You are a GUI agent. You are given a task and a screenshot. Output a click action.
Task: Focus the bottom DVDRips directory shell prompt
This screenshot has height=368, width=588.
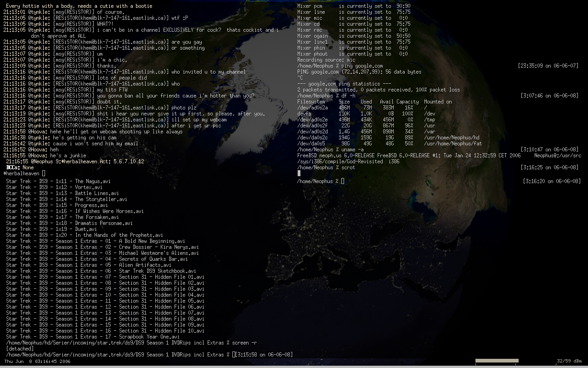(121, 355)
